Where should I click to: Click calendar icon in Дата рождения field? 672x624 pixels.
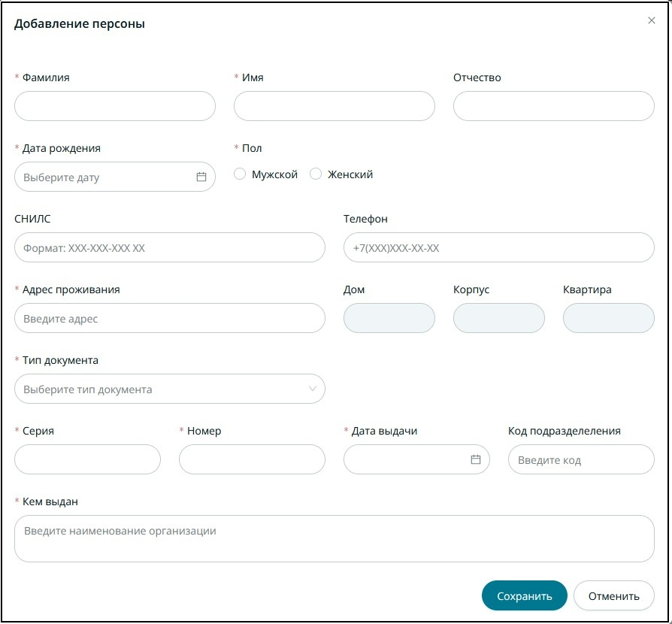[x=201, y=177]
